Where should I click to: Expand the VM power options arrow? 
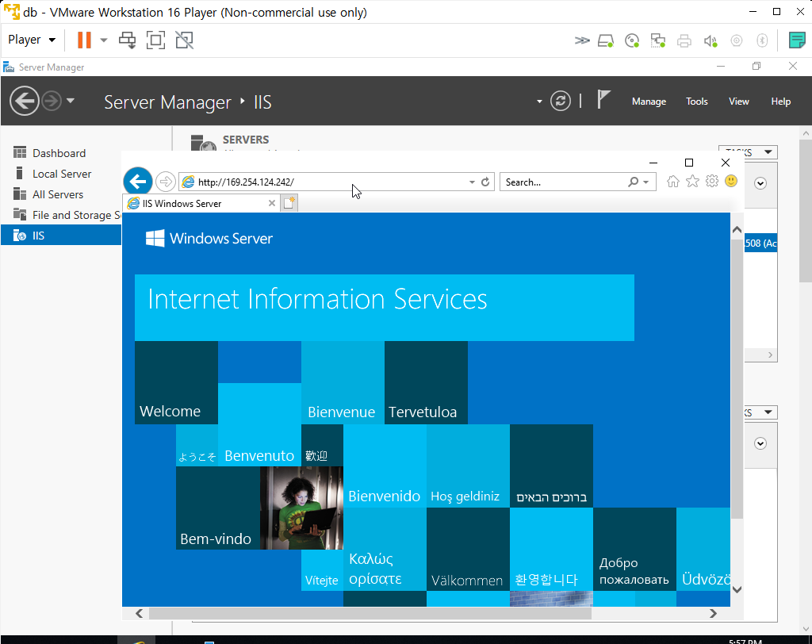pyautogui.click(x=104, y=40)
